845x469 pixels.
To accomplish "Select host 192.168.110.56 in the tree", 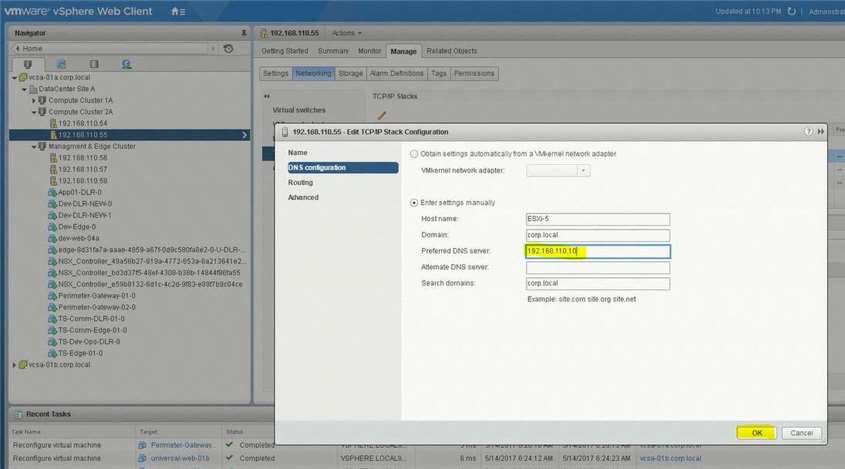I will point(82,158).
